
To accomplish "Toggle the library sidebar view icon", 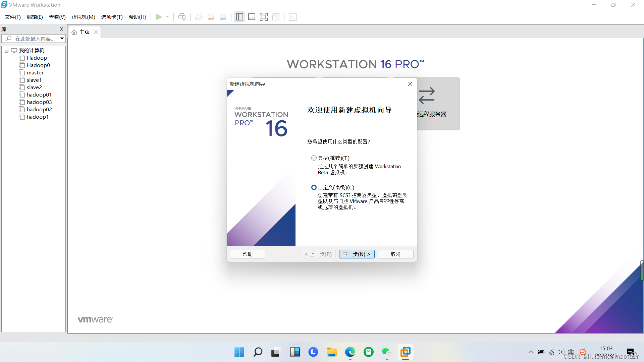I will point(239,17).
